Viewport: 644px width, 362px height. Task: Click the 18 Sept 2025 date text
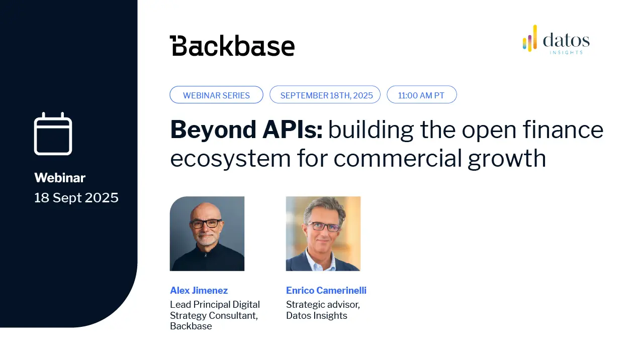click(x=76, y=198)
